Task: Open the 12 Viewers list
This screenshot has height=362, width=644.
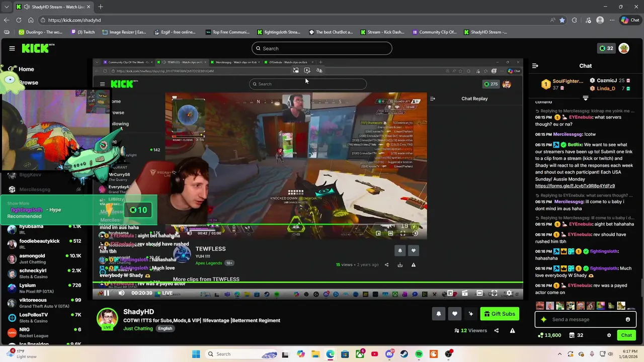Action: point(470,330)
